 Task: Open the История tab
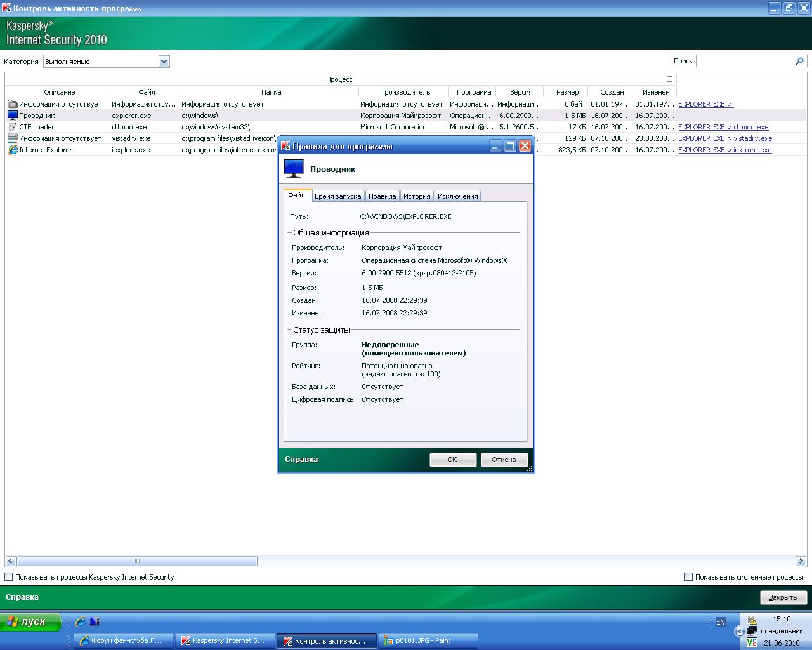(417, 196)
